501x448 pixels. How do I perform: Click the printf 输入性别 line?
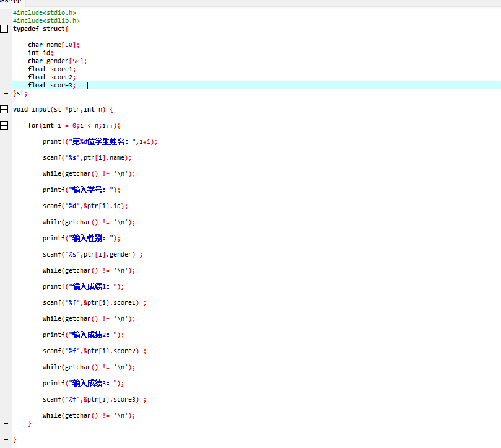pos(82,238)
